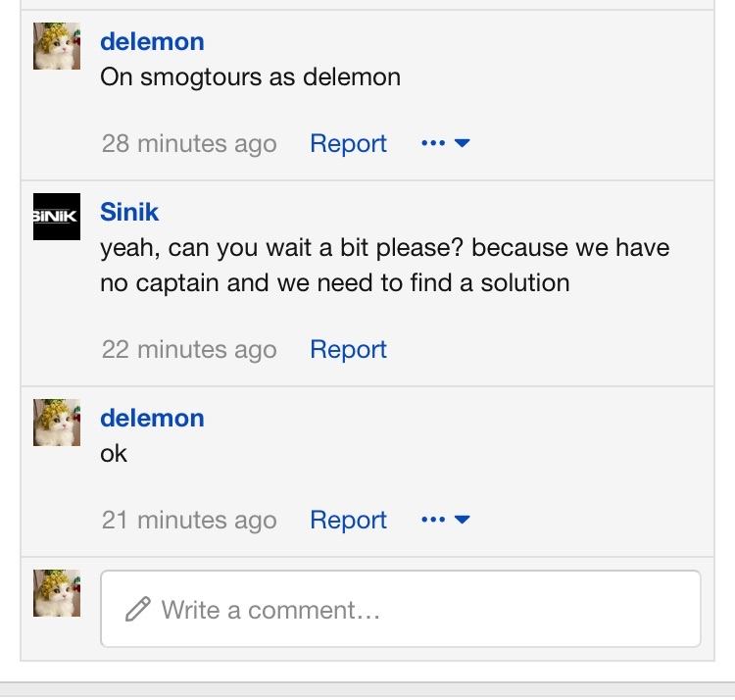The width and height of the screenshot is (735, 700).
Task: Report delemon's 'ok' comment
Action: 348,520
